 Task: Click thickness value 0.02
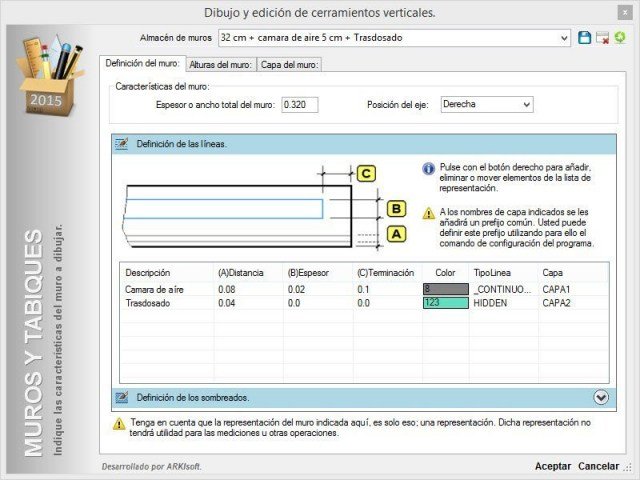[x=296, y=289]
